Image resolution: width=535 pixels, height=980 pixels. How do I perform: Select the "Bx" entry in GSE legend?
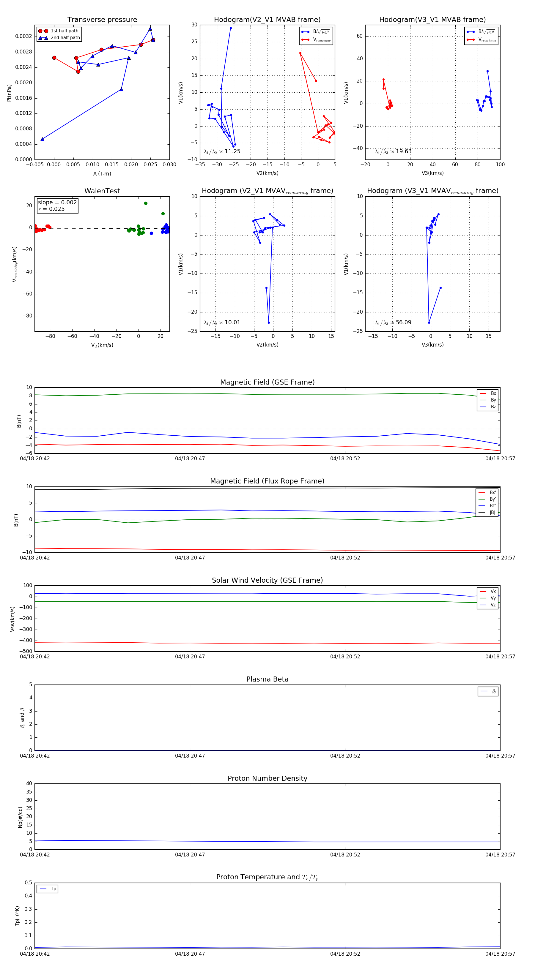(488, 393)
